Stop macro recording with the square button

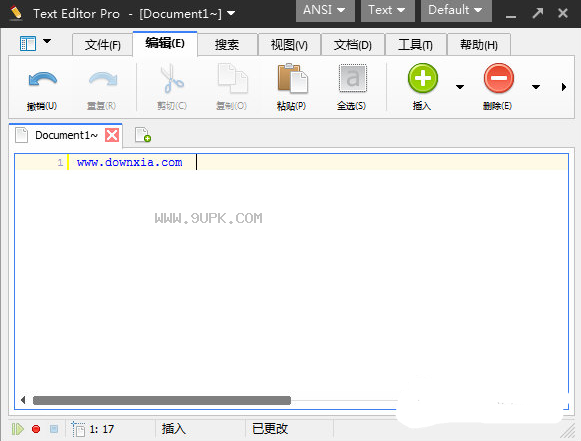tap(54, 429)
